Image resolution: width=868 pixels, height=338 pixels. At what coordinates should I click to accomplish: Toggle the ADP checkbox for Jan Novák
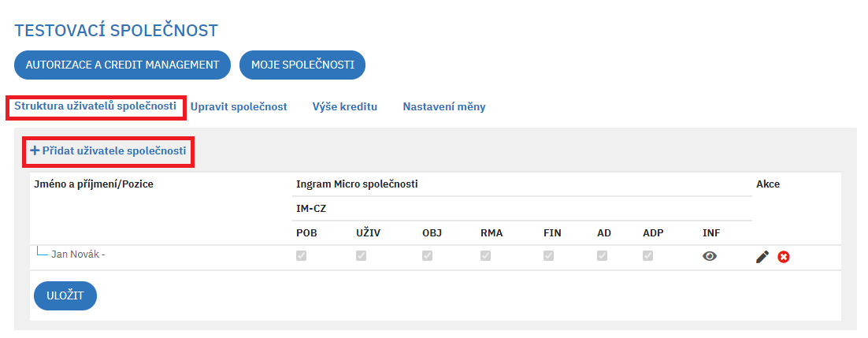pyautogui.click(x=647, y=256)
